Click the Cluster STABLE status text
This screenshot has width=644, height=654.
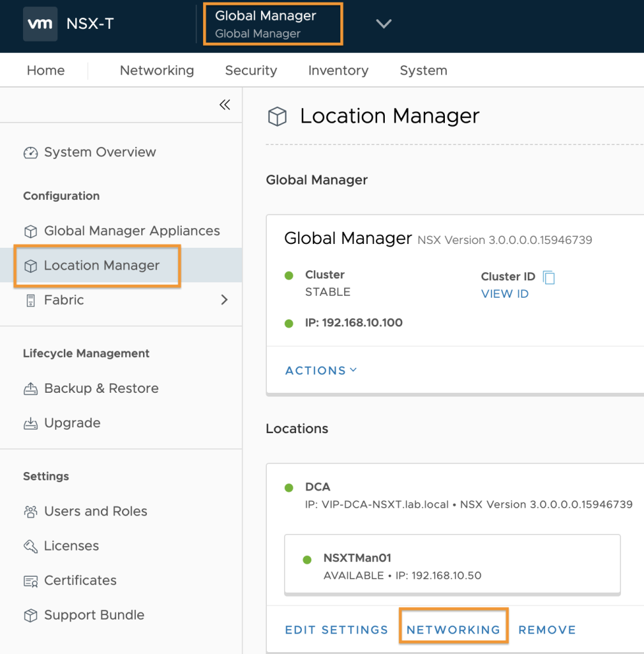pyautogui.click(x=327, y=292)
